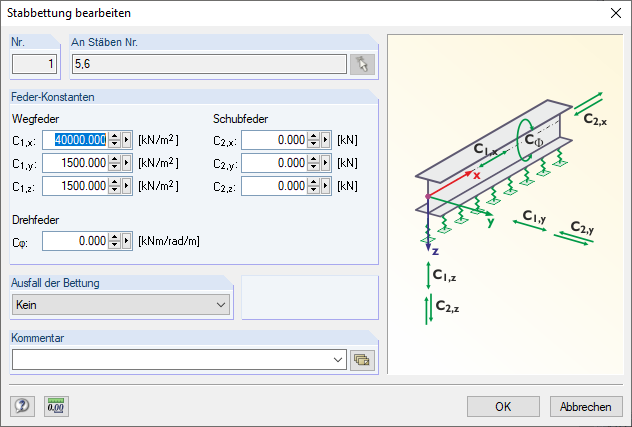632x427 pixels.
Task: Open arrow menu next to C1,x field
Action: [x=127, y=140]
